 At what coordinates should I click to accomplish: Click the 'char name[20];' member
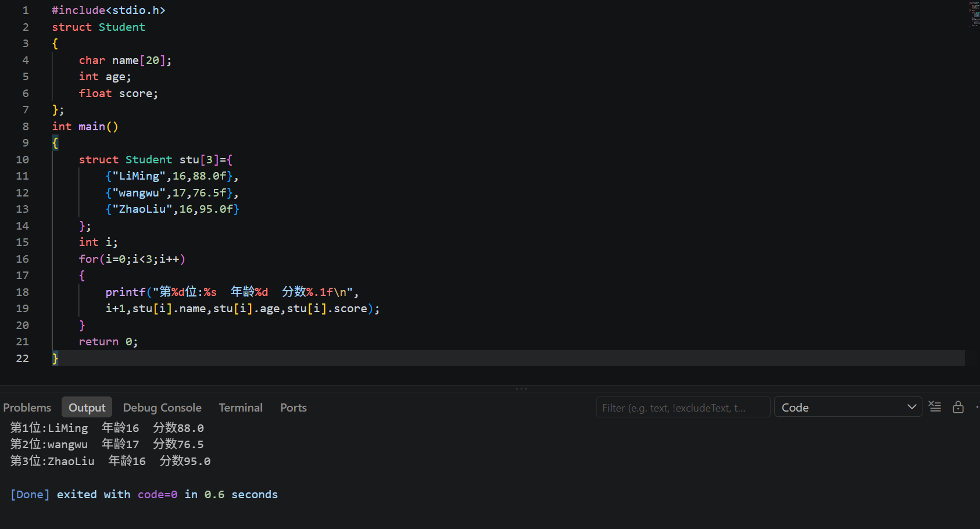tap(125, 60)
